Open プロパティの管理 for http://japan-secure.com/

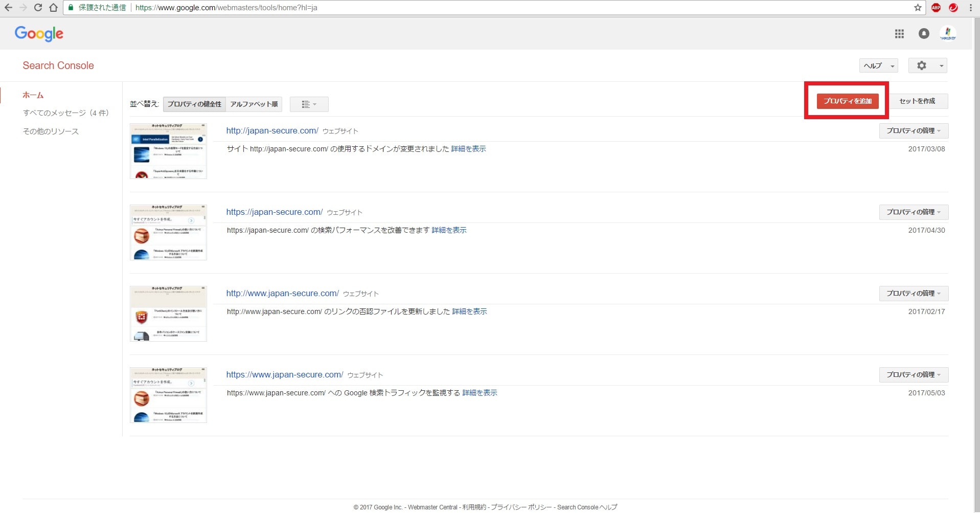(914, 131)
